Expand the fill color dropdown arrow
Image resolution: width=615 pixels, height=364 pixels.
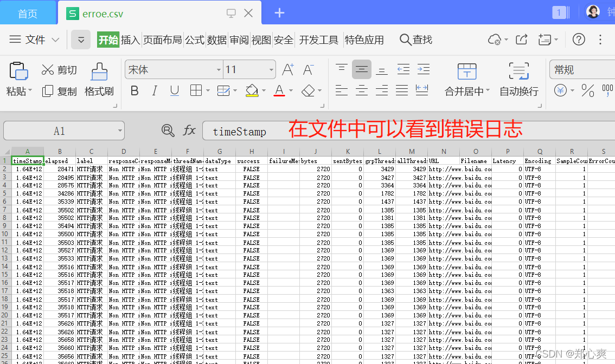click(264, 90)
